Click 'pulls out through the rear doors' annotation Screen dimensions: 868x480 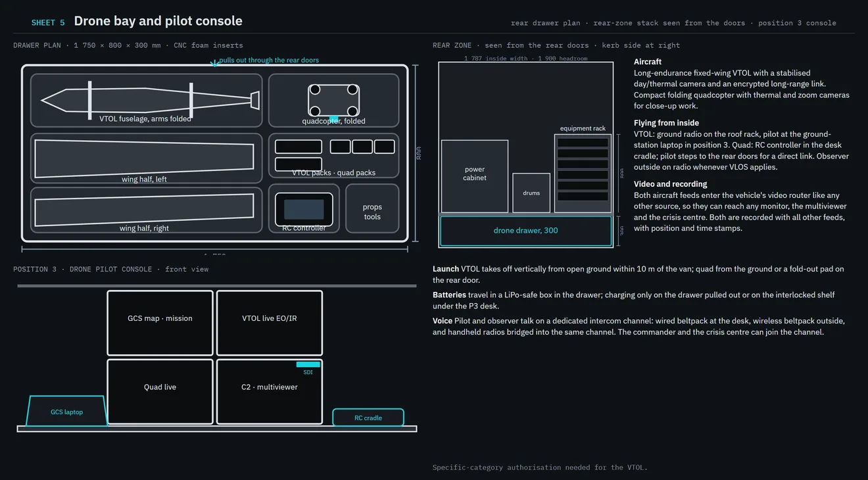click(x=269, y=60)
